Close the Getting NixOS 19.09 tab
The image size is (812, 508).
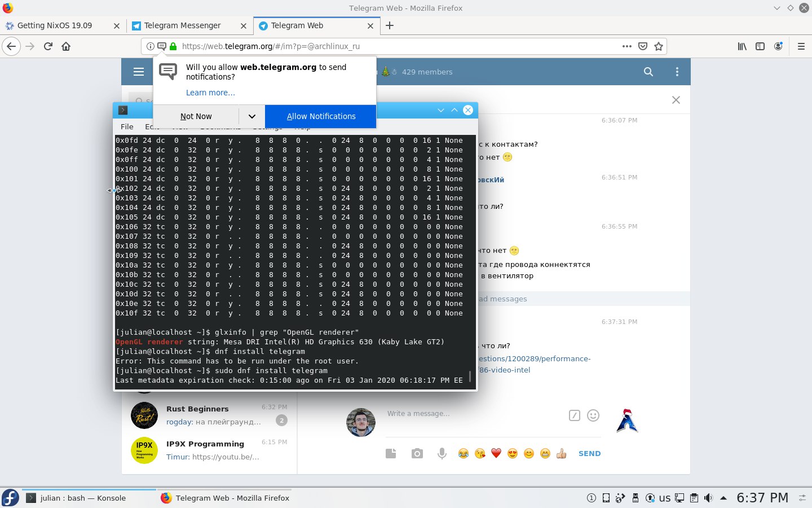tap(117, 25)
